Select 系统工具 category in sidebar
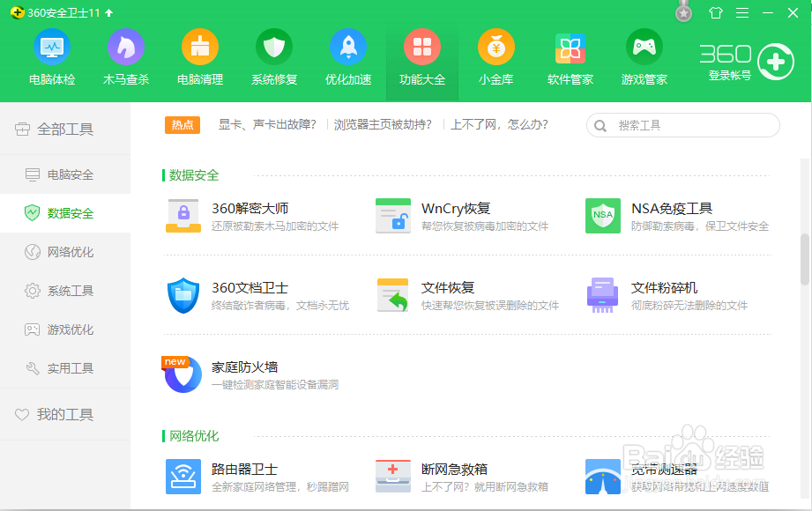Viewport: 812px width, 511px height. (65, 291)
